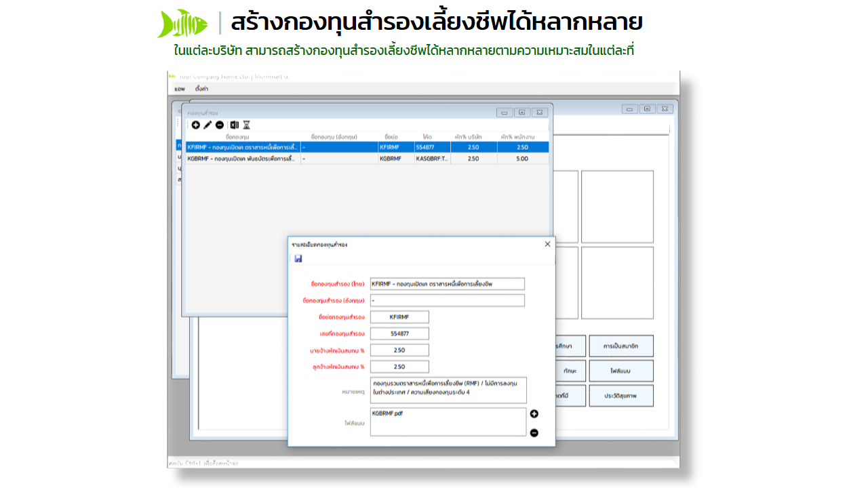Image resolution: width=868 pixels, height=488 pixels.
Task: Export fund list with the Excel icon
Action: [235, 125]
